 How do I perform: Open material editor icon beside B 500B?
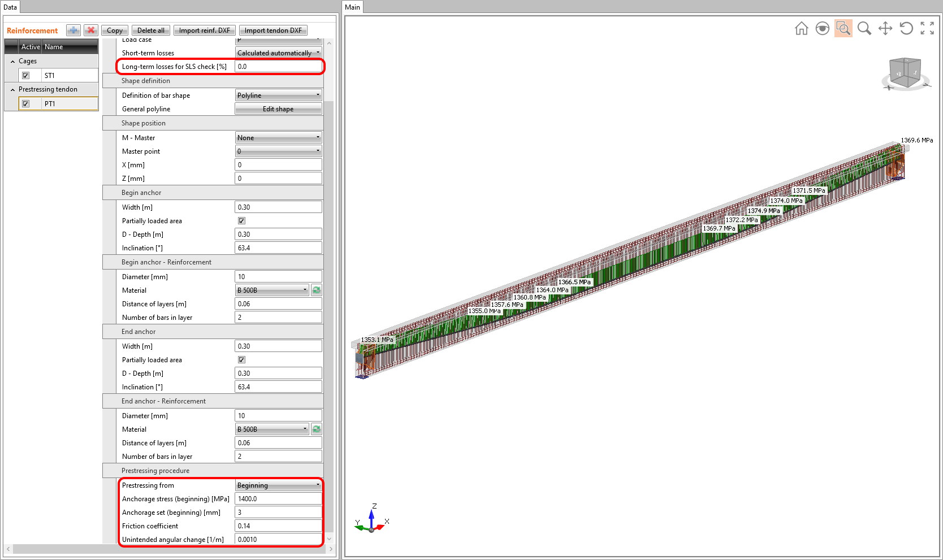pyautogui.click(x=316, y=290)
